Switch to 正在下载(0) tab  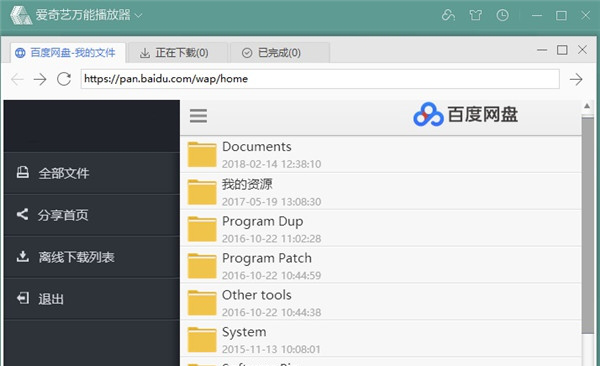[x=178, y=52]
